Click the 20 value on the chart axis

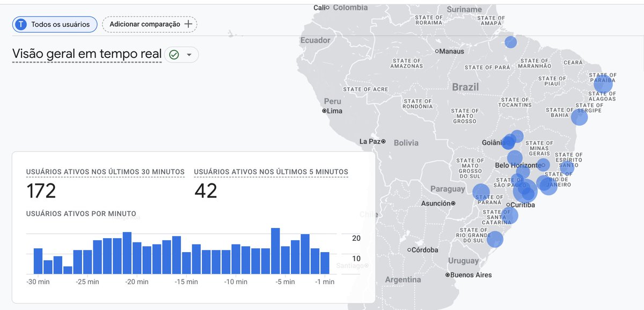coord(356,238)
